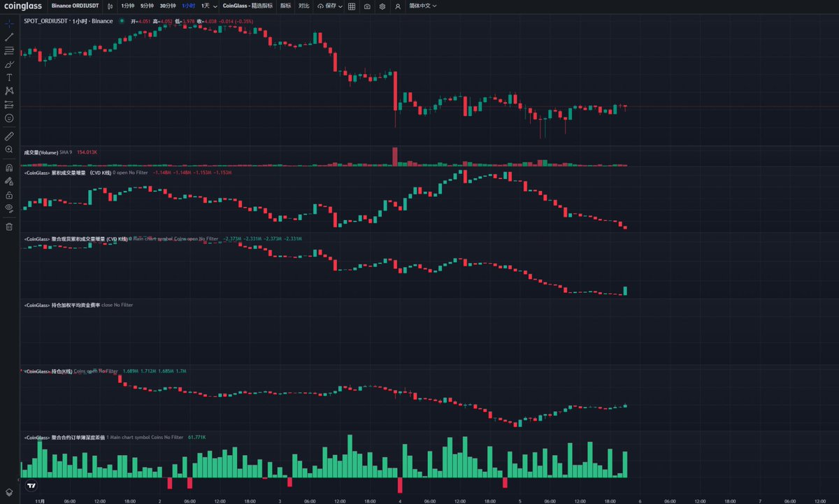Select the brush drawing tool
The image size is (839, 504).
9,64
